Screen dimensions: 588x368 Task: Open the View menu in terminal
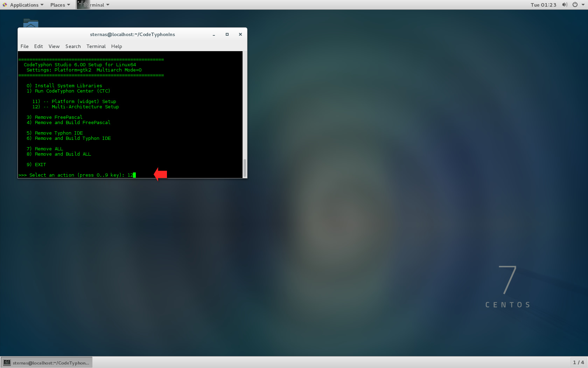[x=54, y=46]
